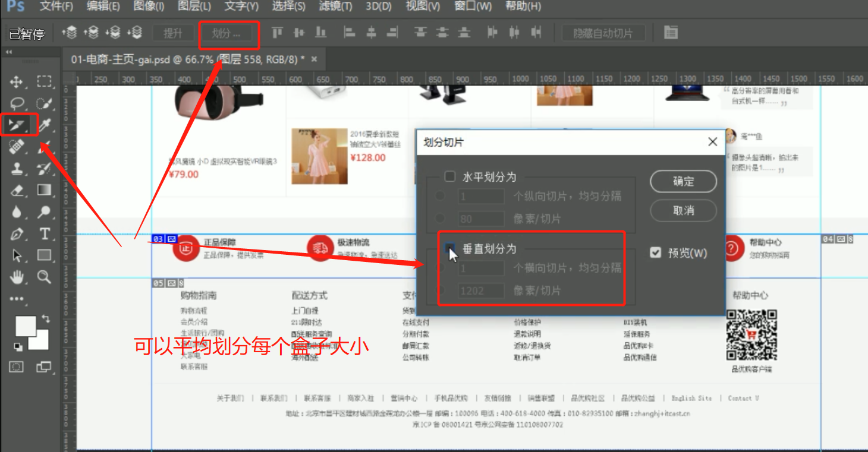868x452 pixels.
Task: Toggle Quick Mask mode
Action: 17,367
